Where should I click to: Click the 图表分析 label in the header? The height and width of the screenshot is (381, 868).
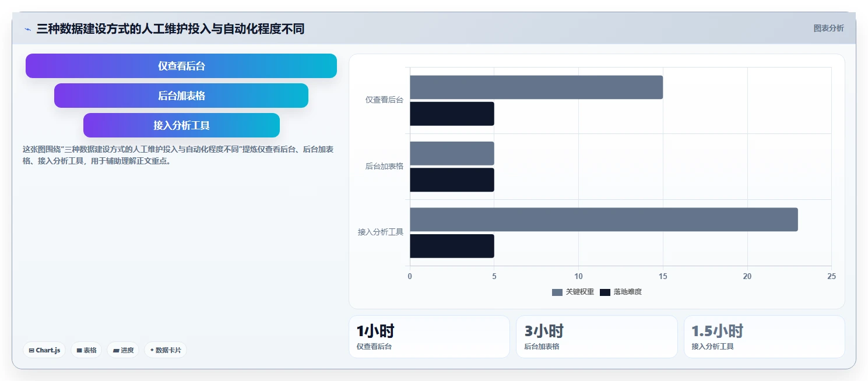(828, 28)
